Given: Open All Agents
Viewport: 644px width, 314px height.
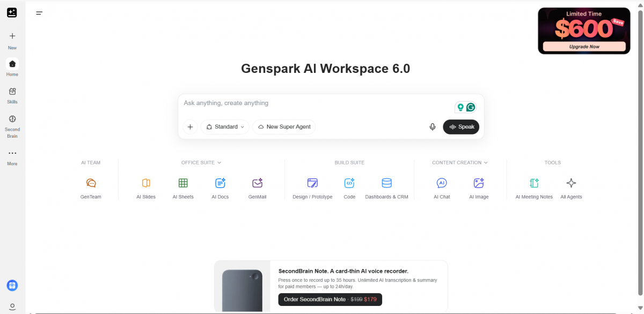Looking at the screenshot, I should tap(571, 188).
